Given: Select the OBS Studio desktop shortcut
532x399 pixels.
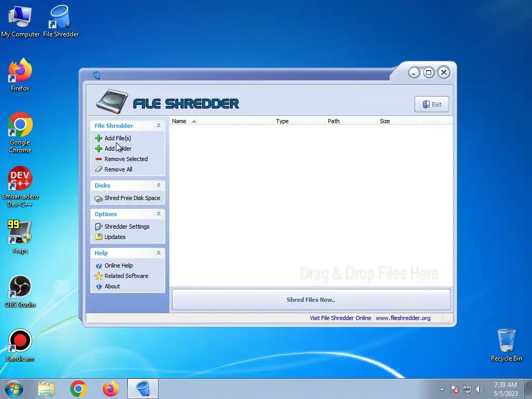Looking at the screenshot, I should [x=20, y=291].
